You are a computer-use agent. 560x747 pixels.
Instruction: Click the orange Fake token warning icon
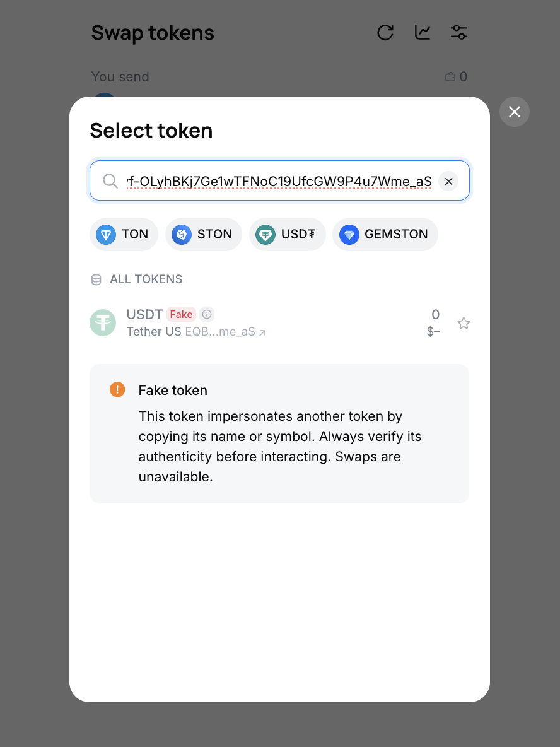[117, 389]
